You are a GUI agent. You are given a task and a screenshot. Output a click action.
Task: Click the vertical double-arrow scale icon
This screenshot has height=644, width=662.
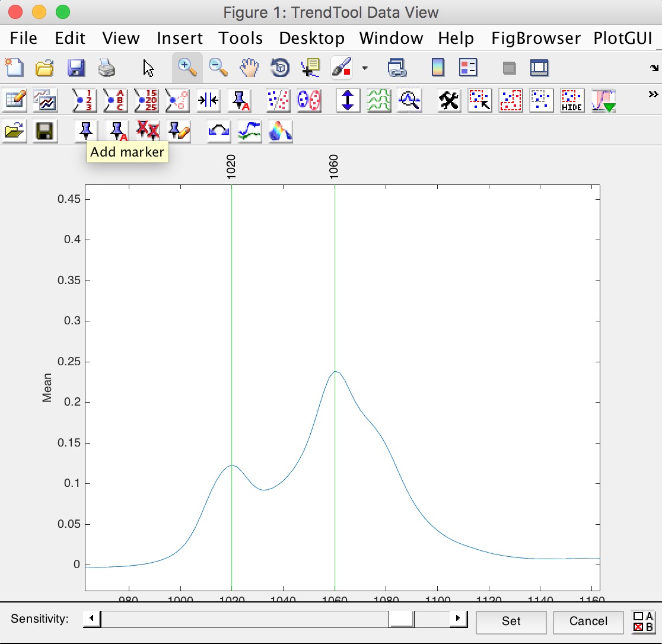point(348,100)
